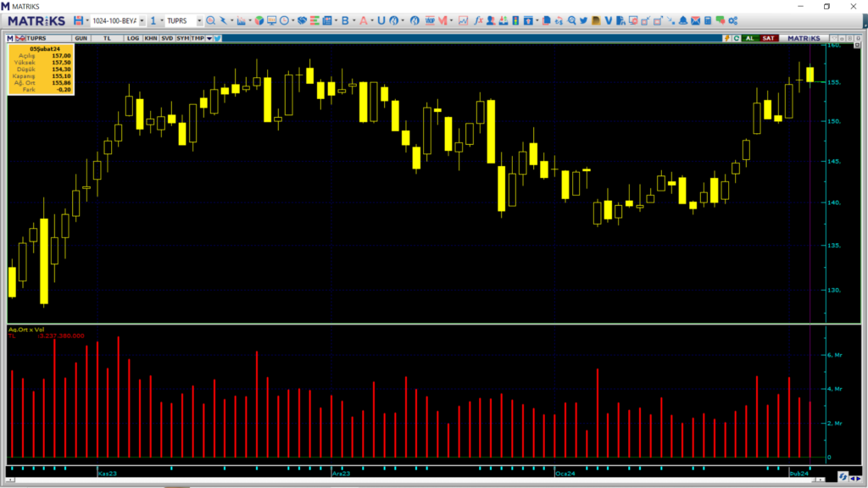Toggle the KHN chart option
Screen dimensions: 868x488
(150, 38)
